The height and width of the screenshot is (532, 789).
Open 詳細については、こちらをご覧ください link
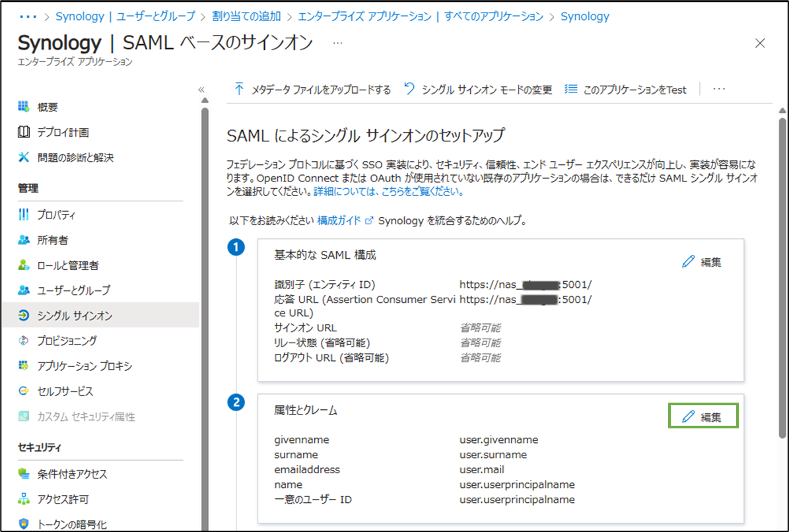pos(389,191)
